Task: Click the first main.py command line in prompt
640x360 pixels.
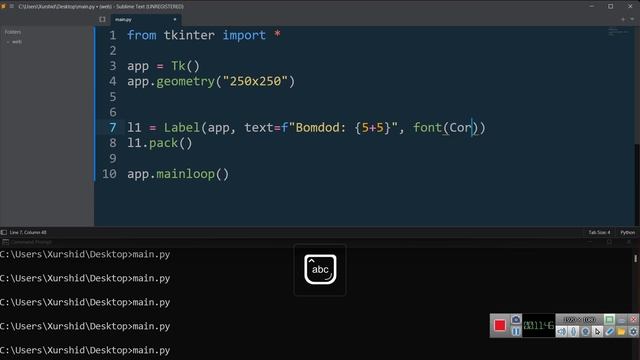Action: click(x=85, y=254)
